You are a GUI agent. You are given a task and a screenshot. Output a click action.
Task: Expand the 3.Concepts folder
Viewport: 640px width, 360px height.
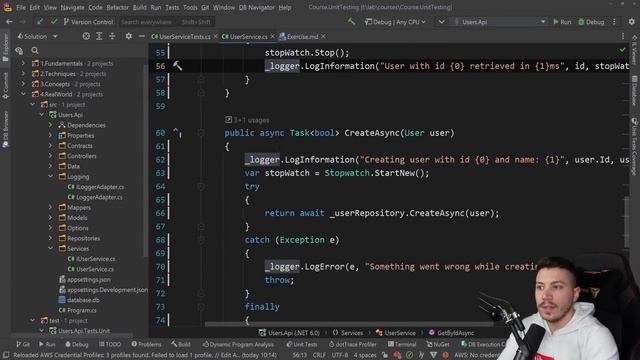(23, 84)
